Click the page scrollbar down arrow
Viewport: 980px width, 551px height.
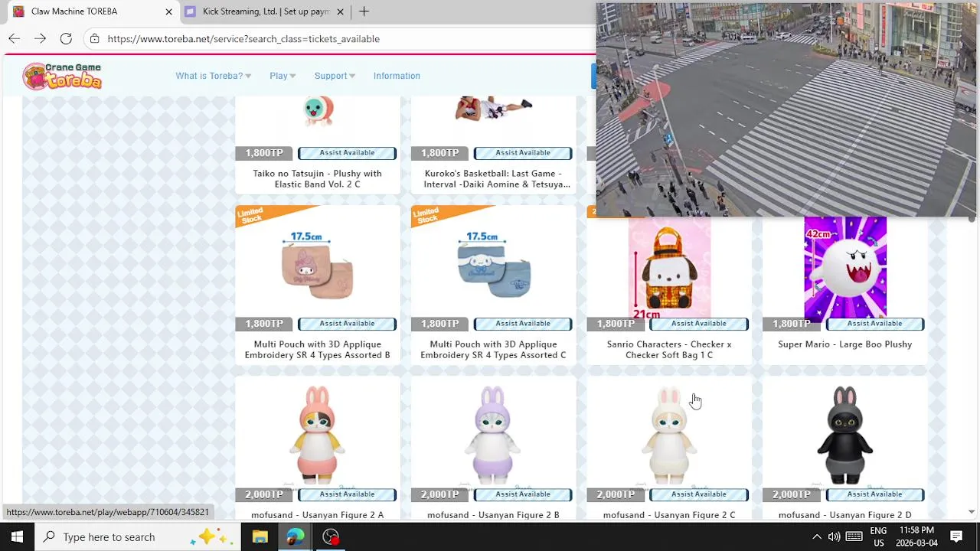coord(972,512)
